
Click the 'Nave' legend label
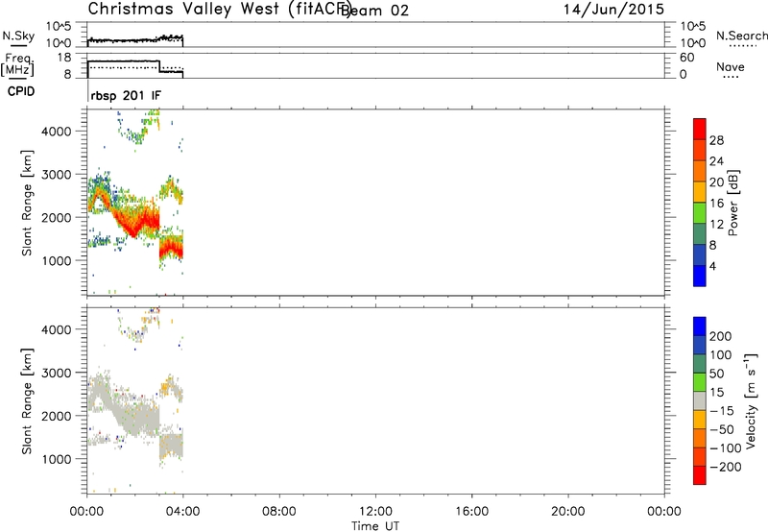(731, 66)
